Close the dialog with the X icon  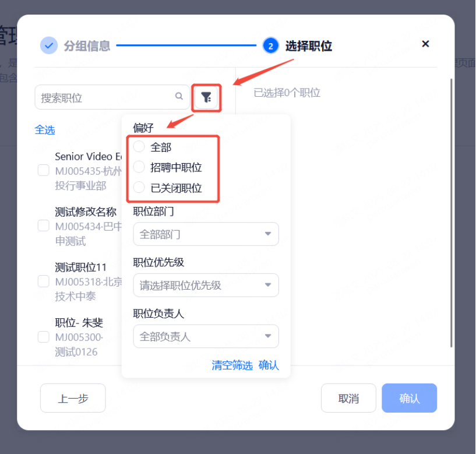pyautogui.click(x=425, y=44)
